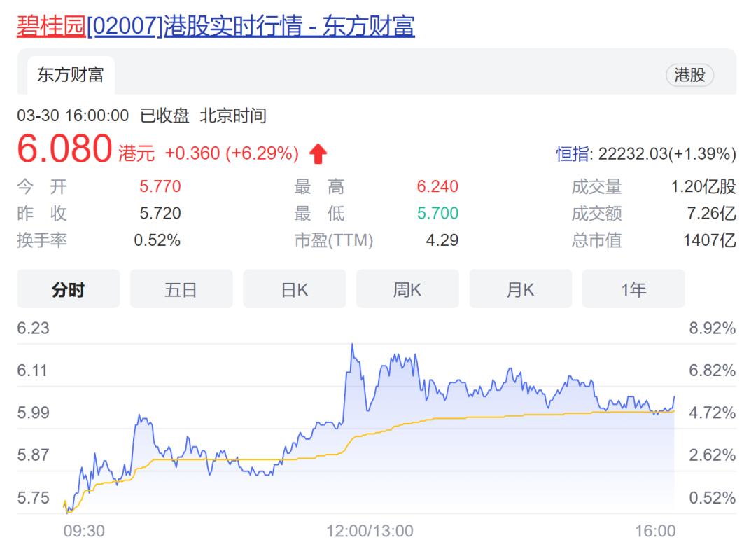Screen dimensions: 756x547
Task: Click the red up-arrow price indicator
Action: (318, 153)
